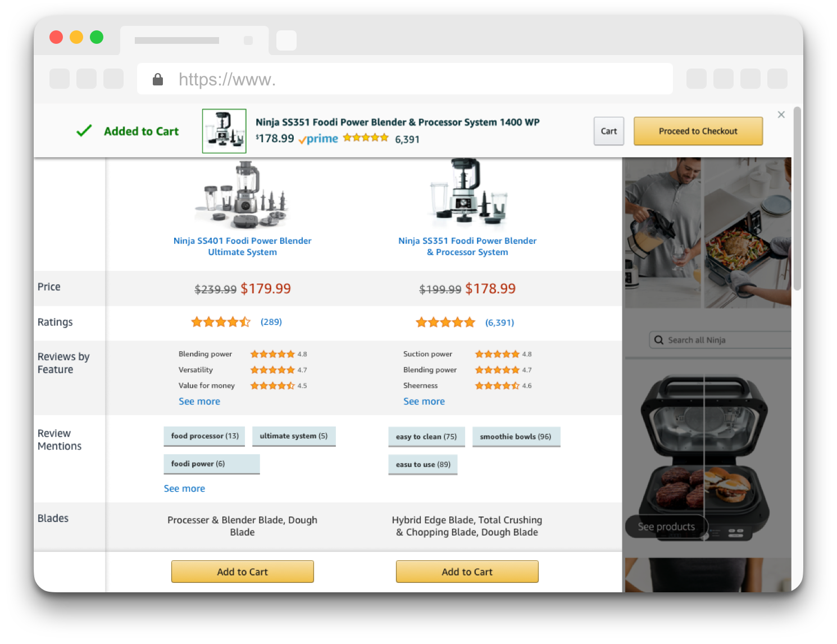Open the (289) reviews link
This screenshot has width=837, height=644.
pyautogui.click(x=271, y=322)
